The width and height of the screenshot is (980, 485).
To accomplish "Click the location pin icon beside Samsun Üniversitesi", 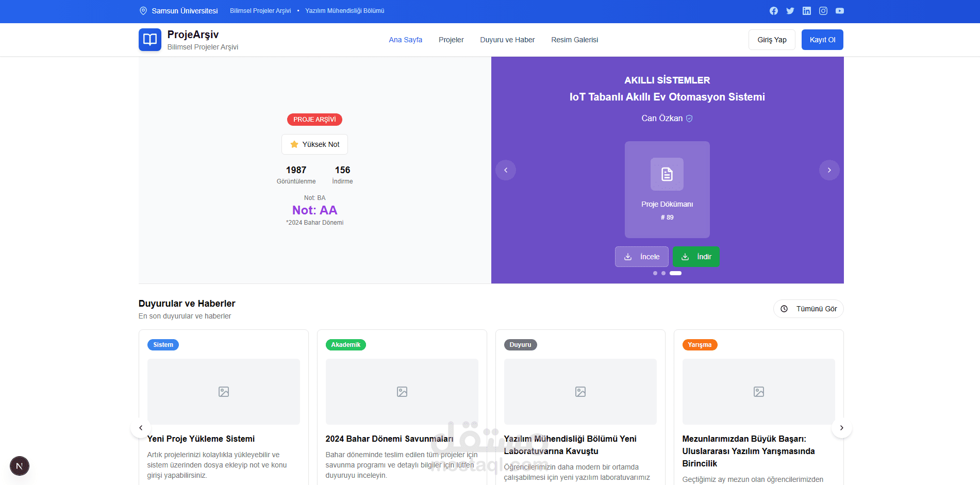I will [143, 11].
